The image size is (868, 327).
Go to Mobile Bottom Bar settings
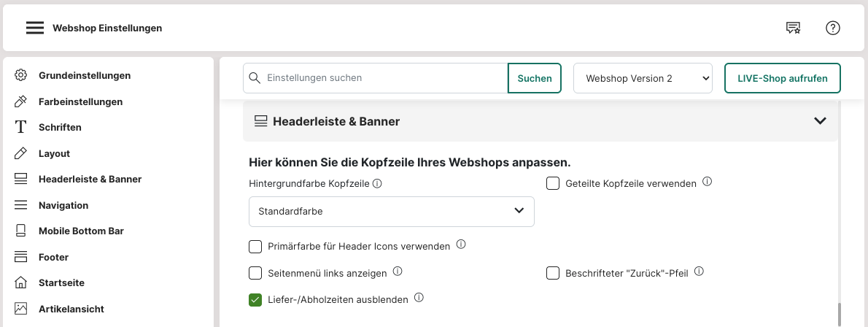(81, 231)
